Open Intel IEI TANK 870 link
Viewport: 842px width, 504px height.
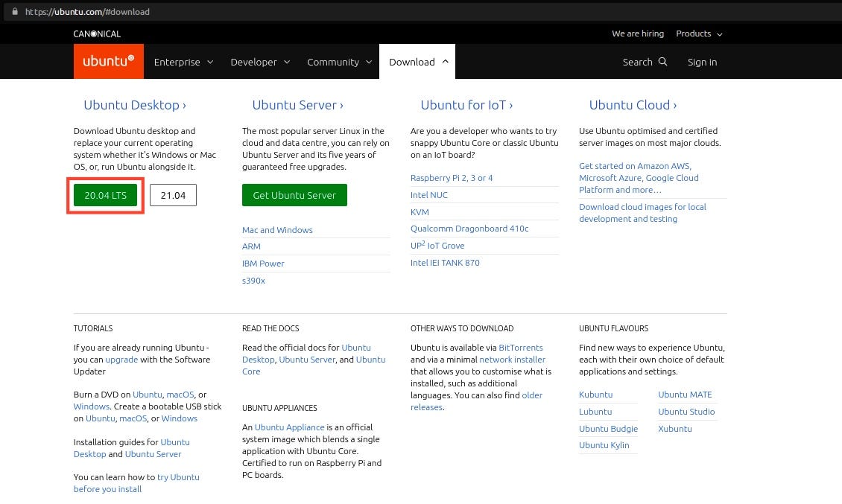(x=445, y=263)
